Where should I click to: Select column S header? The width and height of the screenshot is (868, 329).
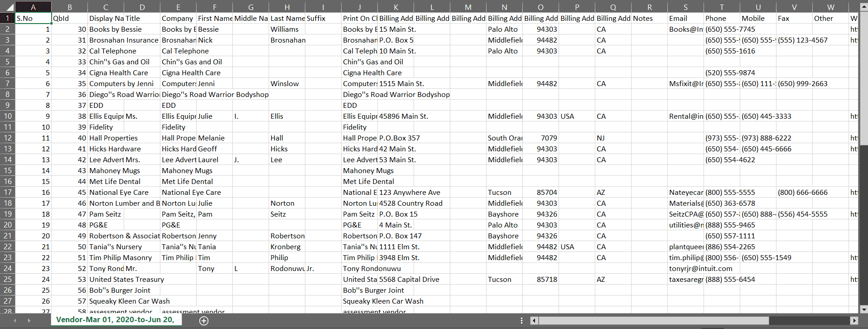point(685,7)
